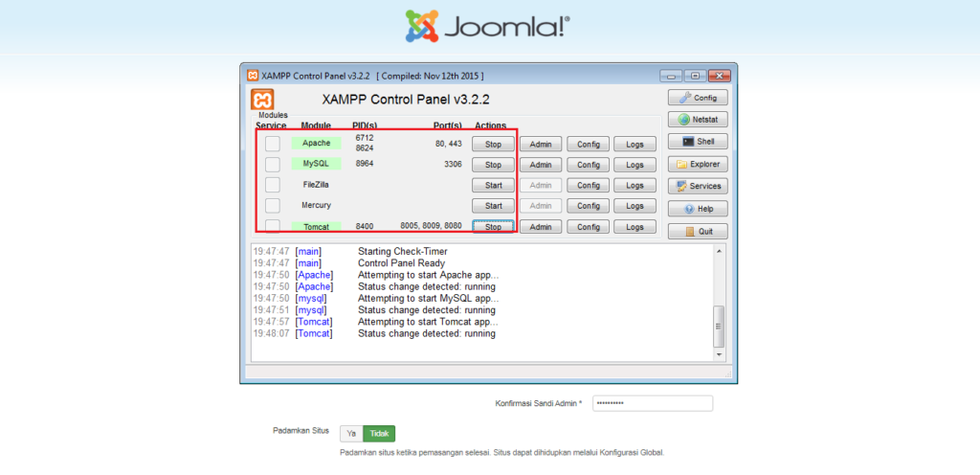Click log line 'Starting Check-Timer'
Viewport: 980px width, 475px height.
[403, 251]
